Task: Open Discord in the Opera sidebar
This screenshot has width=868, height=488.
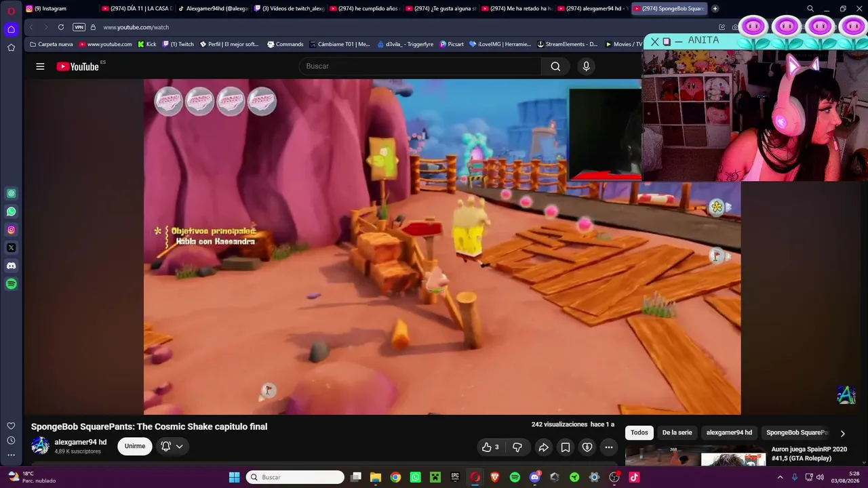Action: tap(11, 266)
